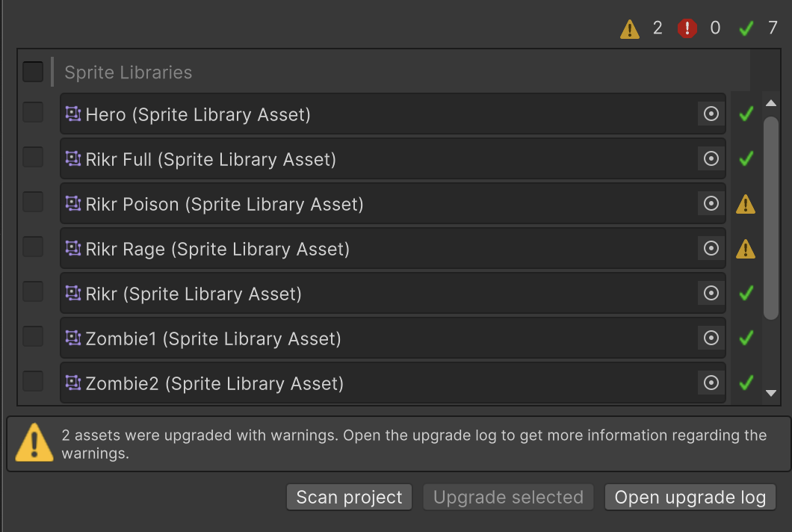Click scrollbar down arrow in asset list
This screenshot has width=792, height=532.
pyautogui.click(x=771, y=393)
